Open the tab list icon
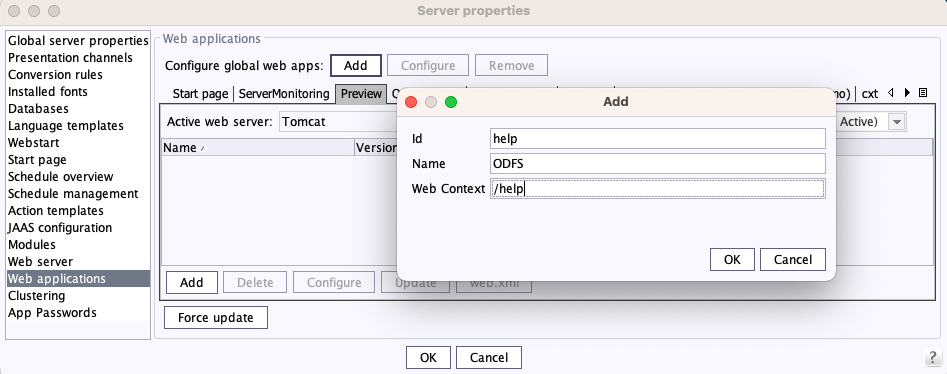The width and height of the screenshot is (947, 374). 922,93
